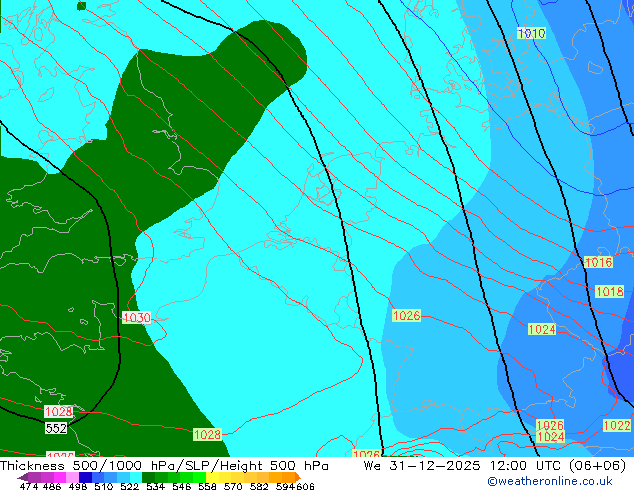Click the 1024 label near the 1018 label

pos(542,329)
